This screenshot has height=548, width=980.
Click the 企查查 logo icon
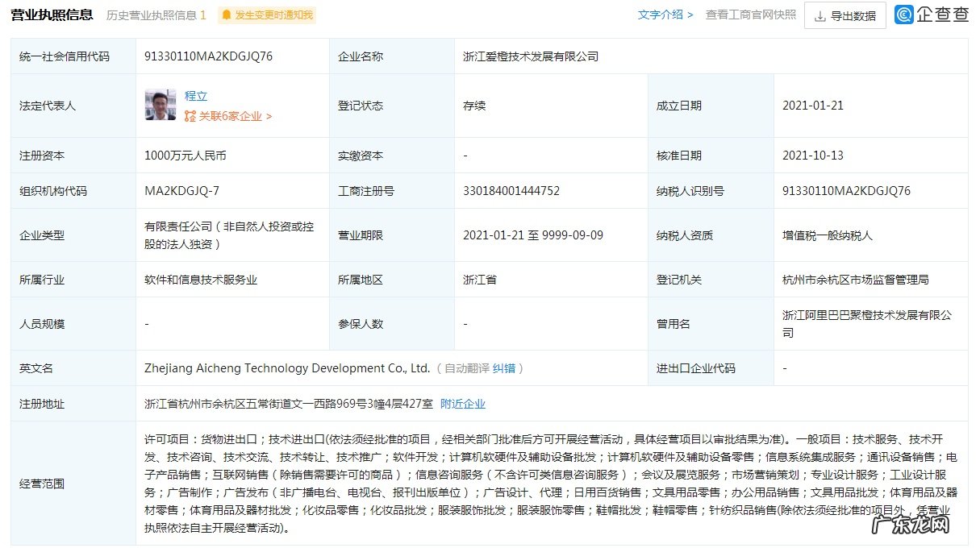pos(903,16)
